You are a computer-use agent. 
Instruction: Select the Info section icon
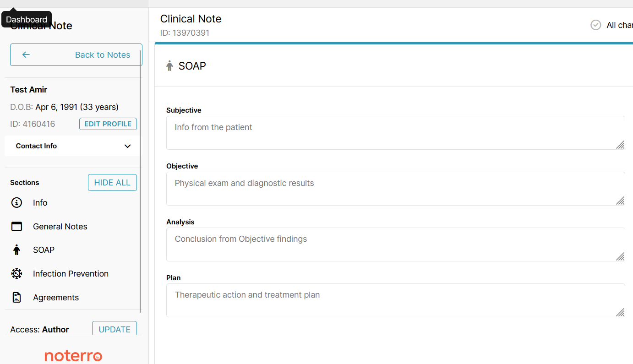[x=16, y=202]
